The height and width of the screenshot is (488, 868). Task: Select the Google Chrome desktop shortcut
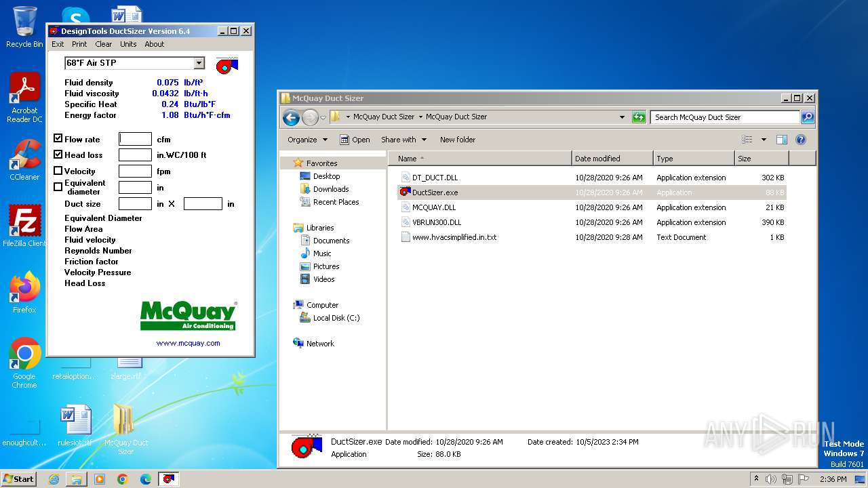coord(24,363)
